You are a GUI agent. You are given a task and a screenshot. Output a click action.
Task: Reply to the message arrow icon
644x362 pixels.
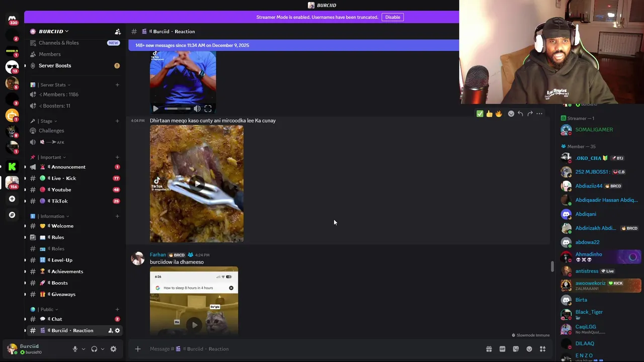click(x=520, y=114)
